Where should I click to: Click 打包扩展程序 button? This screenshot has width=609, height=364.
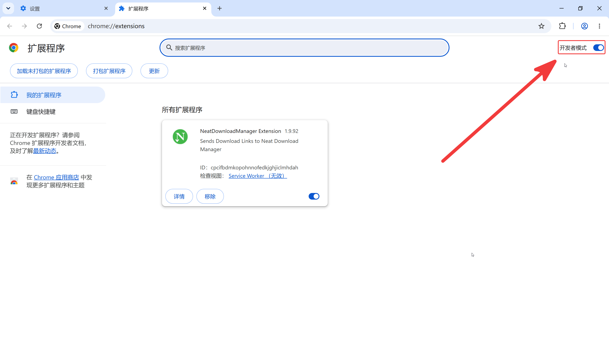coord(109,71)
